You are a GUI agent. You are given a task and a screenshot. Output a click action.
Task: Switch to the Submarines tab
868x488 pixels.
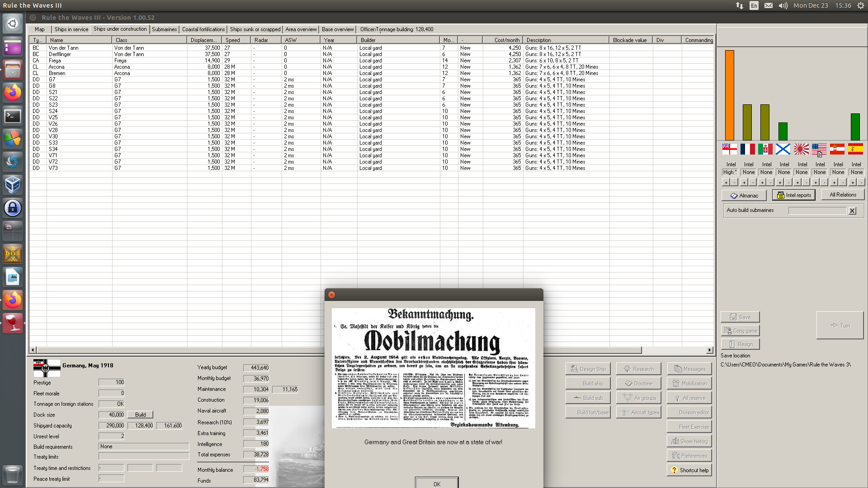coord(164,29)
